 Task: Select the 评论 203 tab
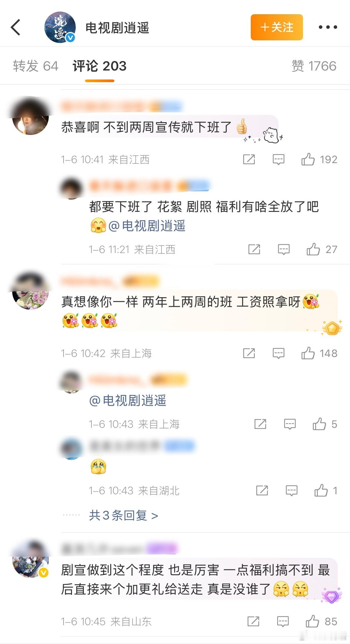[x=100, y=66]
